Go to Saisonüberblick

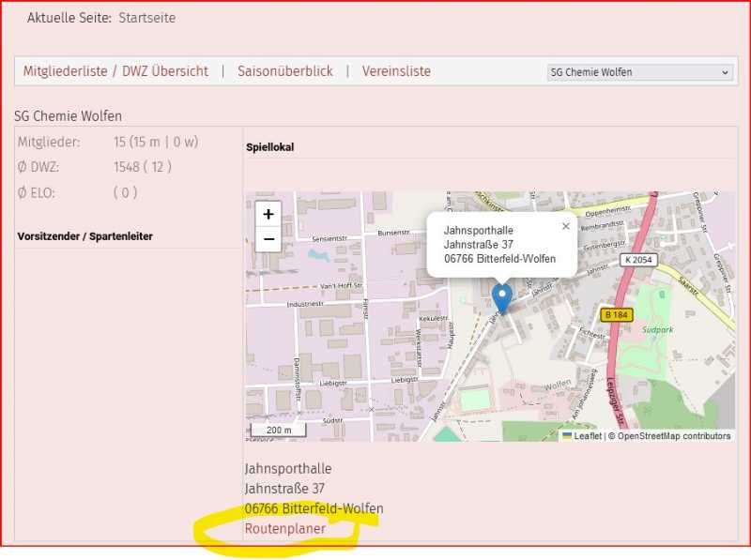click(285, 71)
